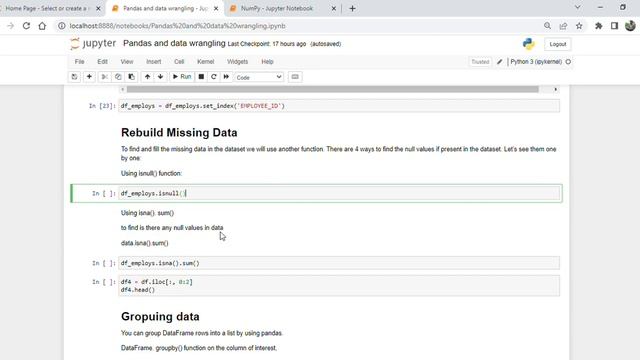
Task: Reload the current page
Action: point(26,26)
